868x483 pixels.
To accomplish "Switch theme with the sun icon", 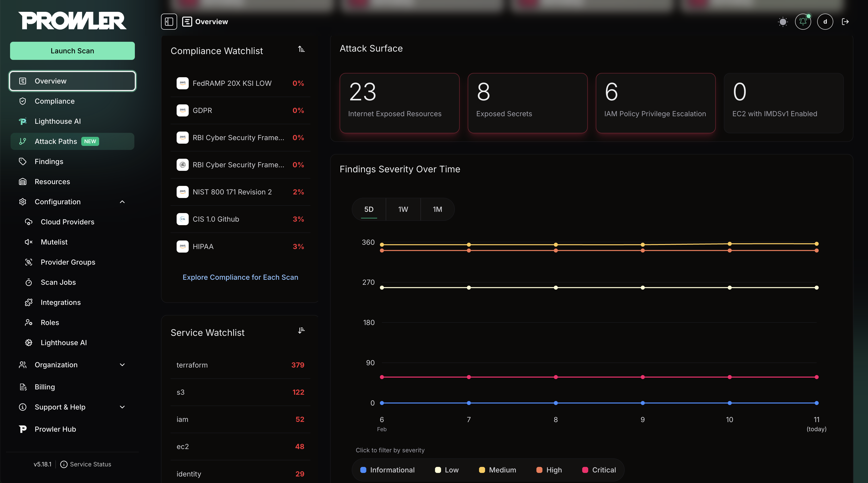I will pos(783,22).
